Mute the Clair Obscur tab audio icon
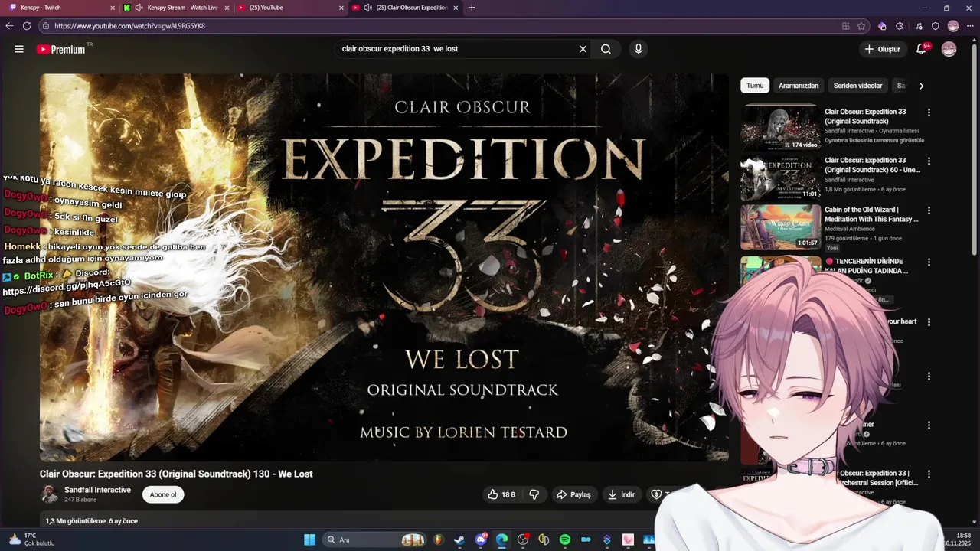The image size is (980, 551). [368, 8]
